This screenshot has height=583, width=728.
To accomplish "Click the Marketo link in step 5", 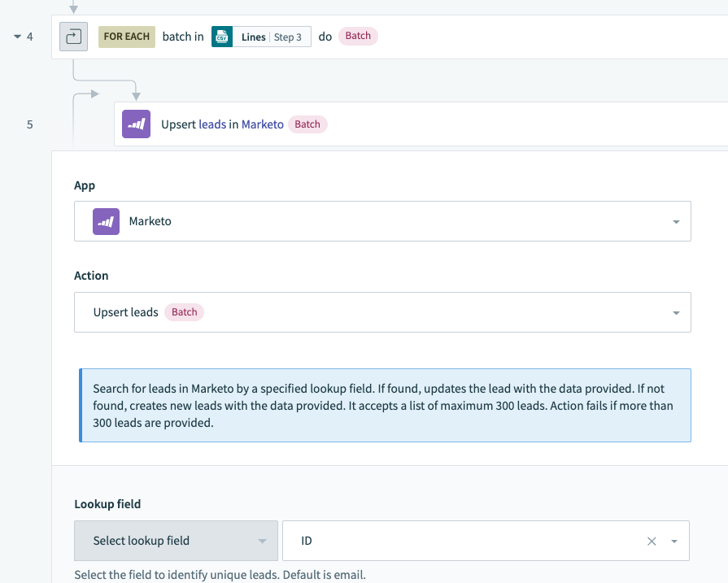I will point(262,124).
